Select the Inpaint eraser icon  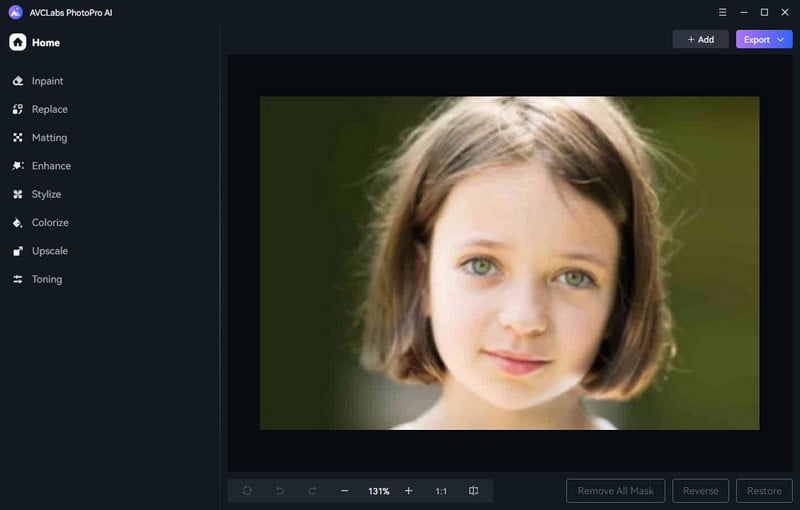pyautogui.click(x=18, y=81)
